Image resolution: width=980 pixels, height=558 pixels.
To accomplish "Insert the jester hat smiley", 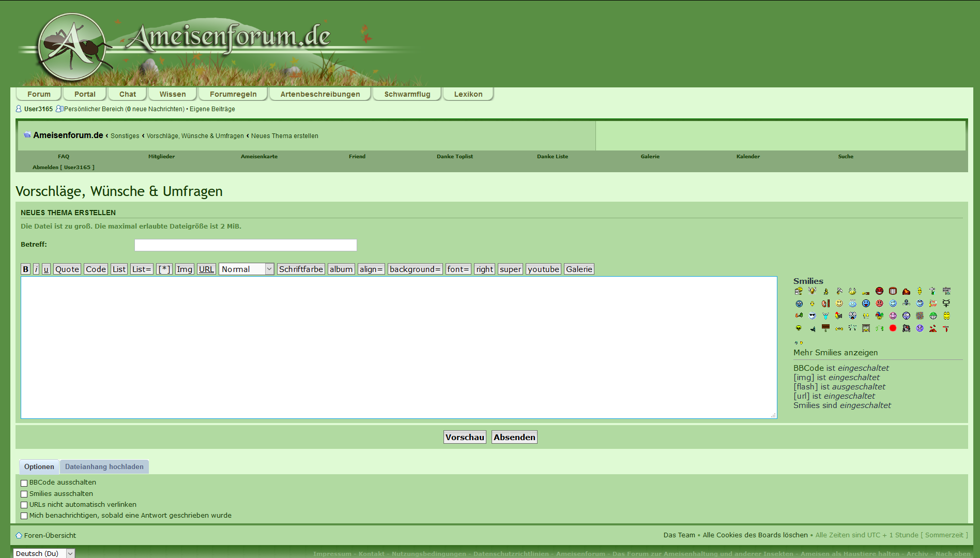I will point(879,316).
